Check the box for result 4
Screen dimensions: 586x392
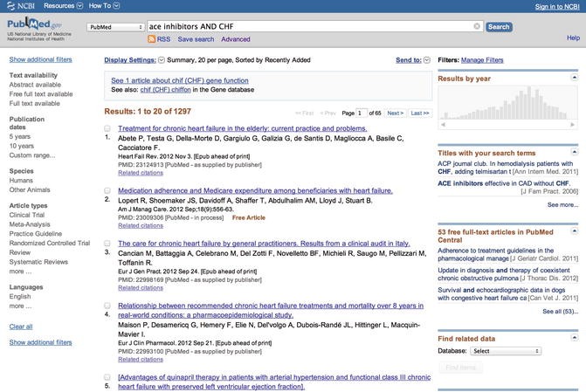[x=107, y=306]
